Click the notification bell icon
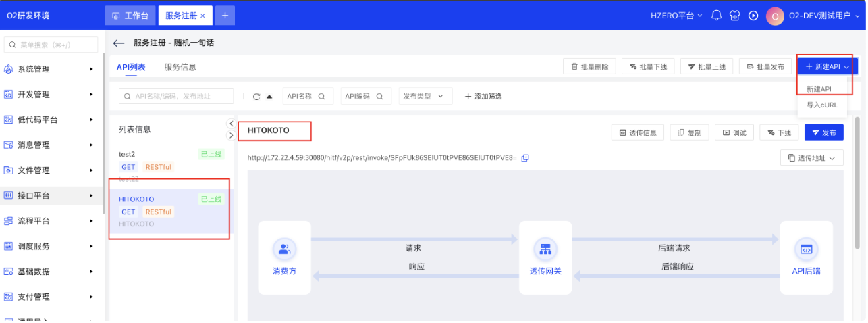This screenshot has width=868, height=323. point(717,15)
